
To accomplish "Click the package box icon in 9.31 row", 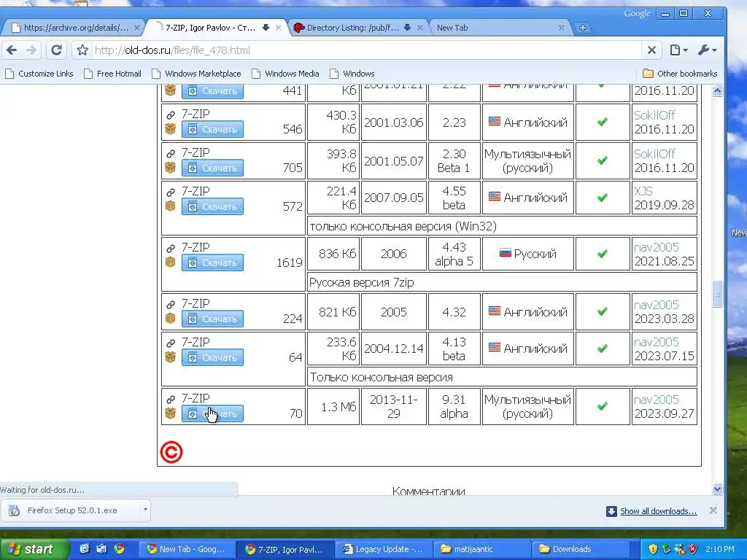I will 170,413.
